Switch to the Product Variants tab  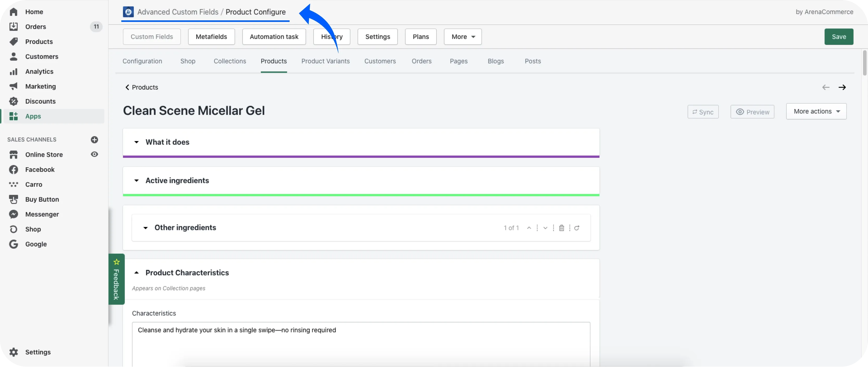[x=325, y=61]
